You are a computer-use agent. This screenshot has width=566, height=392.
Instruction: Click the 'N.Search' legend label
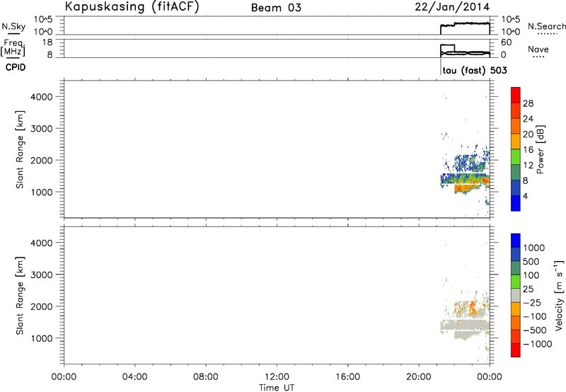pyautogui.click(x=546, y=26)
